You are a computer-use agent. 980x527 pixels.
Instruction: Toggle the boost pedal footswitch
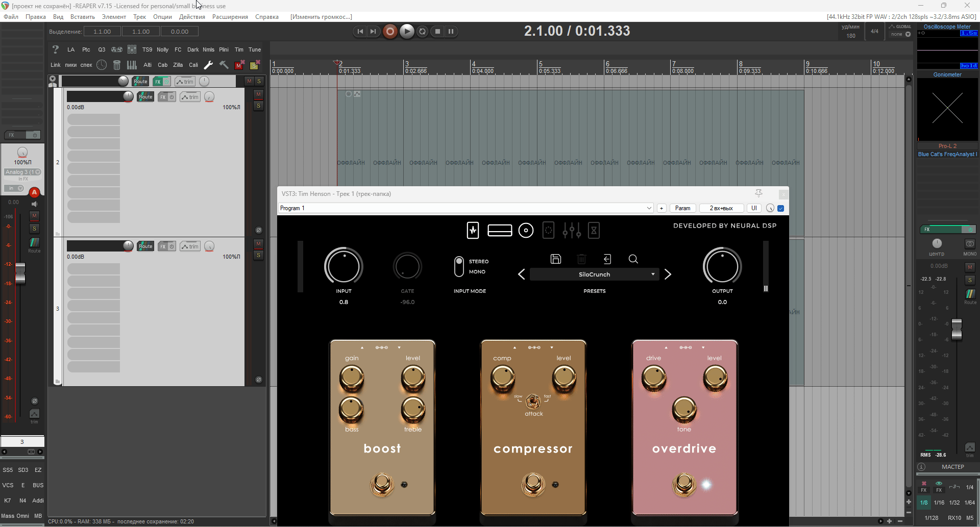pos(382,484)
